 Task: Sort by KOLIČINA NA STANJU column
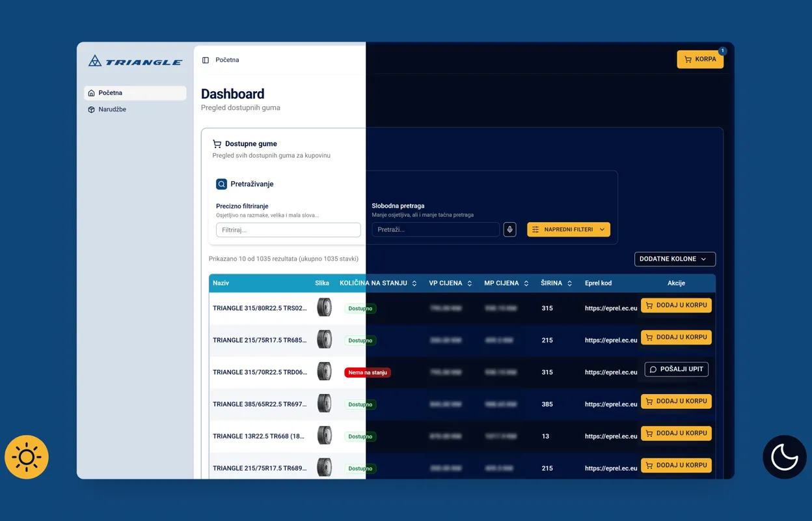click(378, 283)
